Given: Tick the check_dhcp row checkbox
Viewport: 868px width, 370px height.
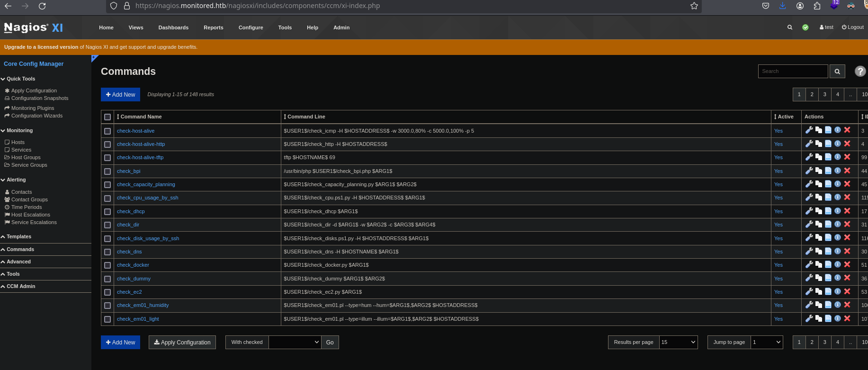Looking at the screenshot, I should point(107,212).
